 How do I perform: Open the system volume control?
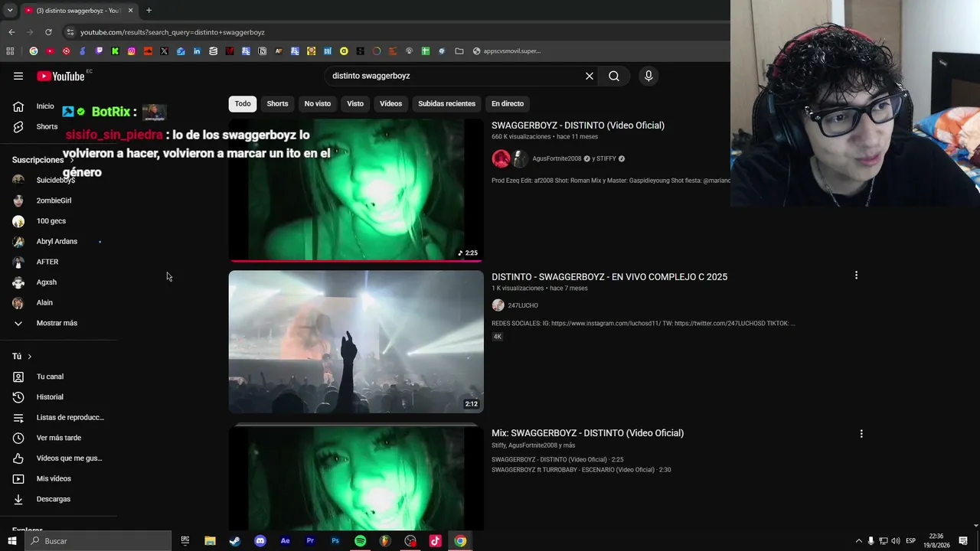point(896,541)
